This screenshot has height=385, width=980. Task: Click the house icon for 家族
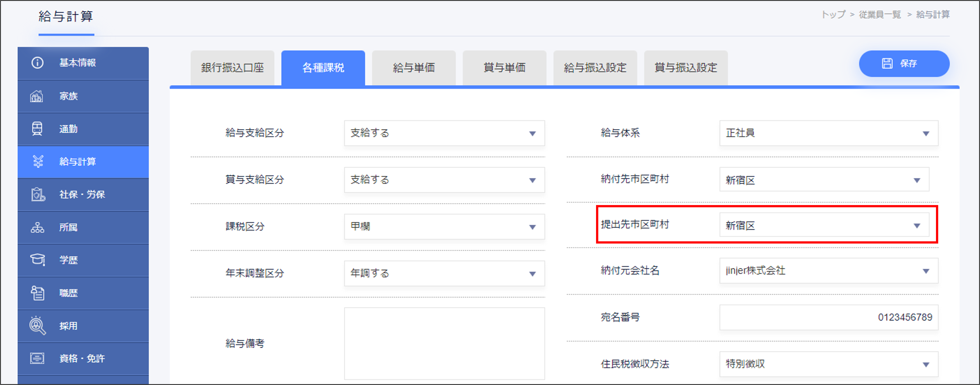[x=36, y=96]
